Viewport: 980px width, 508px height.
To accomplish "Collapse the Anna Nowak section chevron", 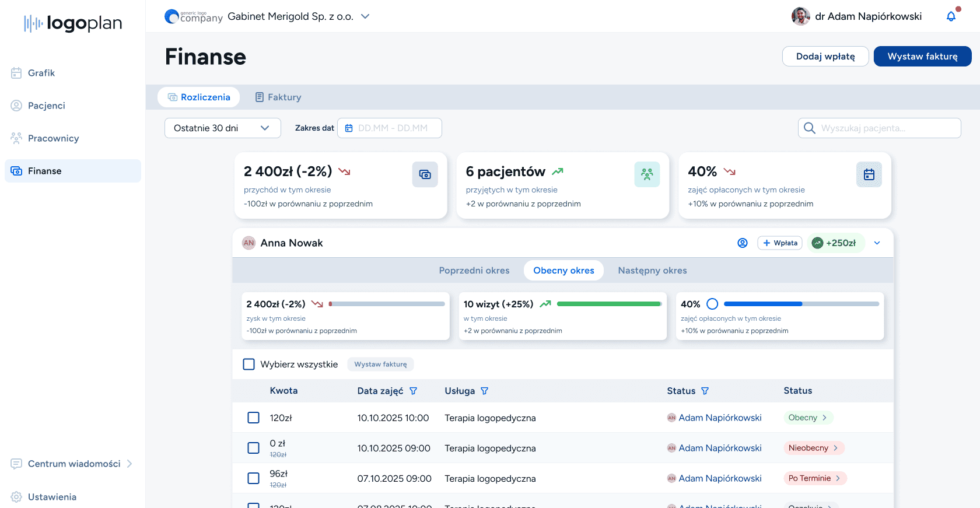I will [877, 243].
